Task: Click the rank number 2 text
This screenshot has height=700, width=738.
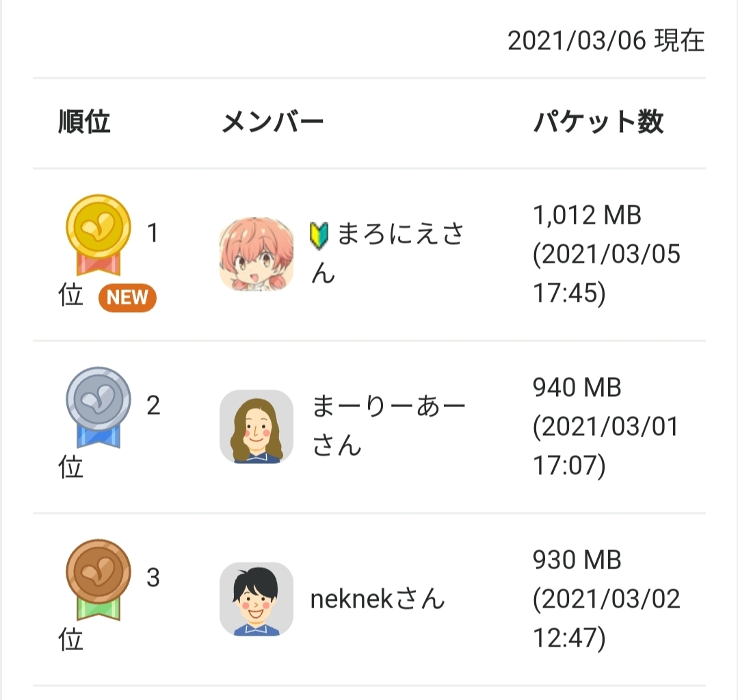Action: pyautogui.click(x=153, y=406)
